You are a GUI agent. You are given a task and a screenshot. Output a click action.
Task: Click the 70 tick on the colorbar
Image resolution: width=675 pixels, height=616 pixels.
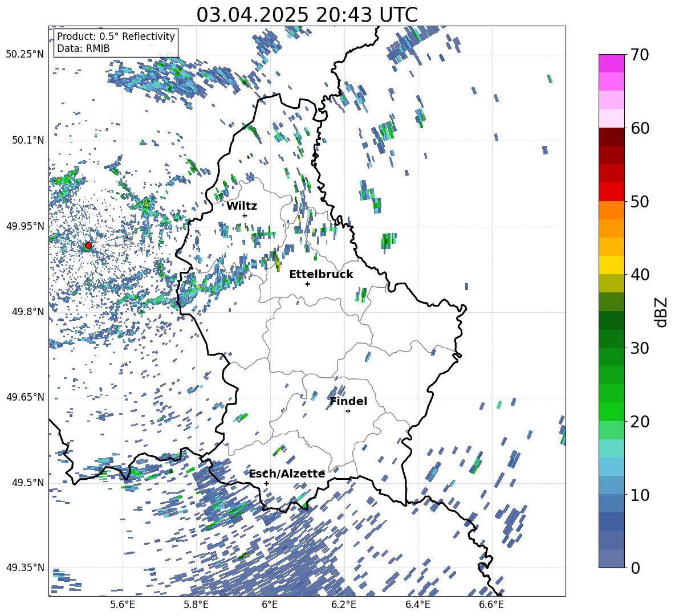640,55
